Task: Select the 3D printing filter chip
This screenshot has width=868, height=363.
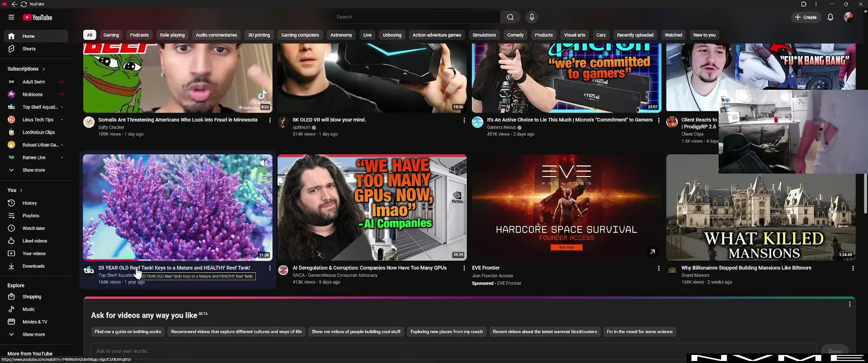Action: pyautogui.click(x=259, y=35)
